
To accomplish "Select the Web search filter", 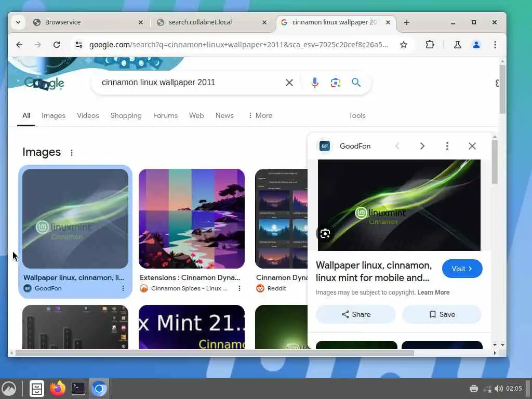I will (x=196, y=115).
